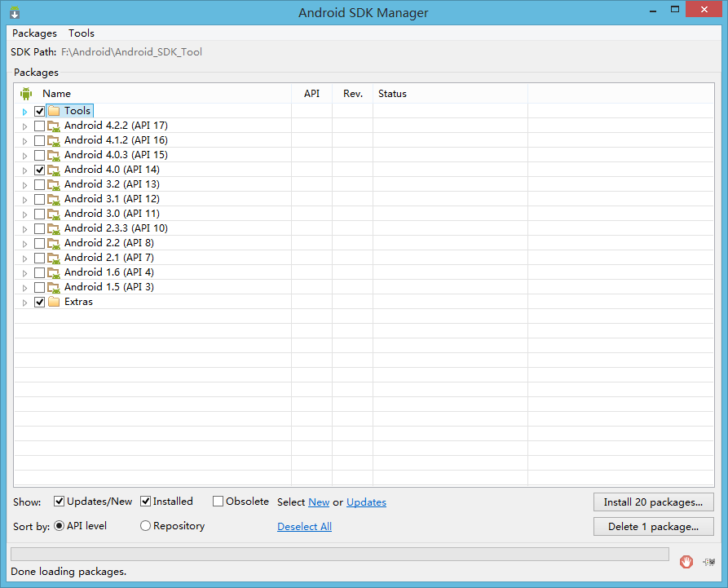Open the SDK Manager log icon
Image resolution: width=728 pixels, height=588 pixels.
coord(709,562)
